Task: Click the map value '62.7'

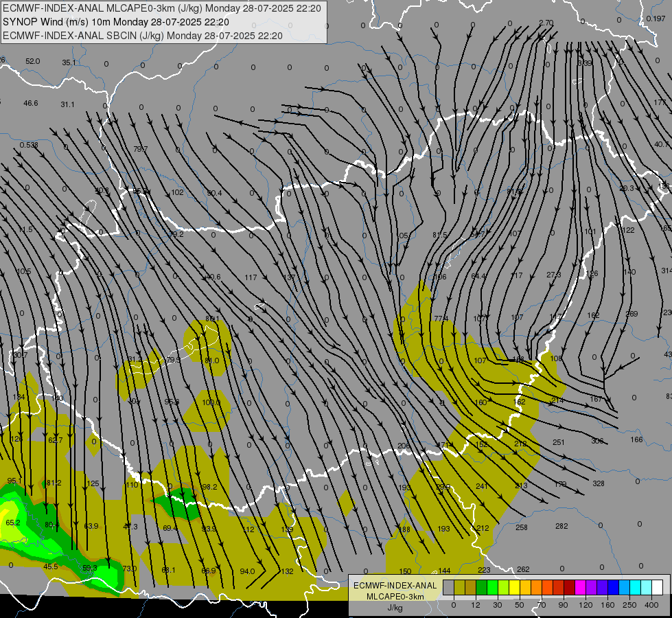Action: tap(56, 440)
